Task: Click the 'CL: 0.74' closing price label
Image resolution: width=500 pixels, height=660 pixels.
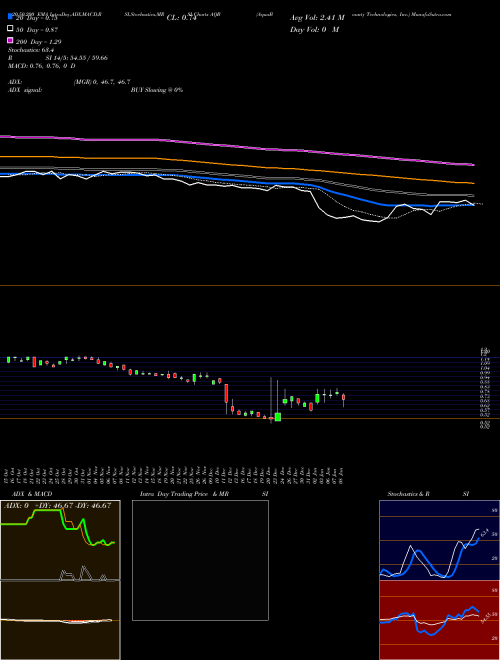Action: (x=181, y=18)
